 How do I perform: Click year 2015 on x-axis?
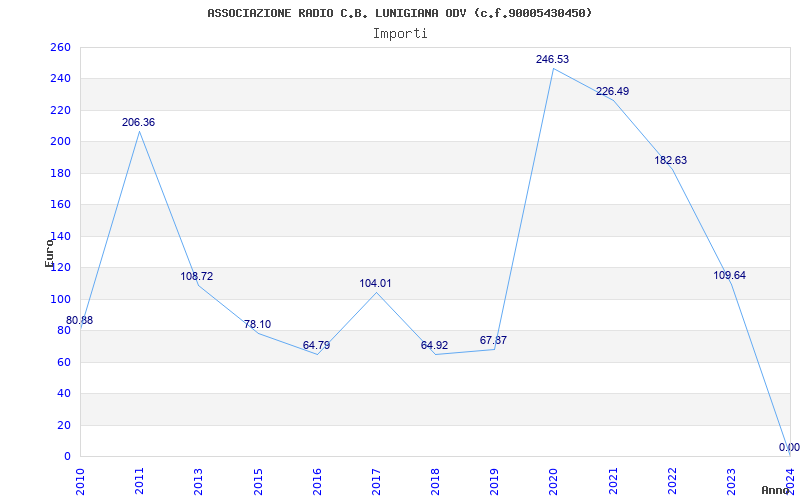pos(258,481)
